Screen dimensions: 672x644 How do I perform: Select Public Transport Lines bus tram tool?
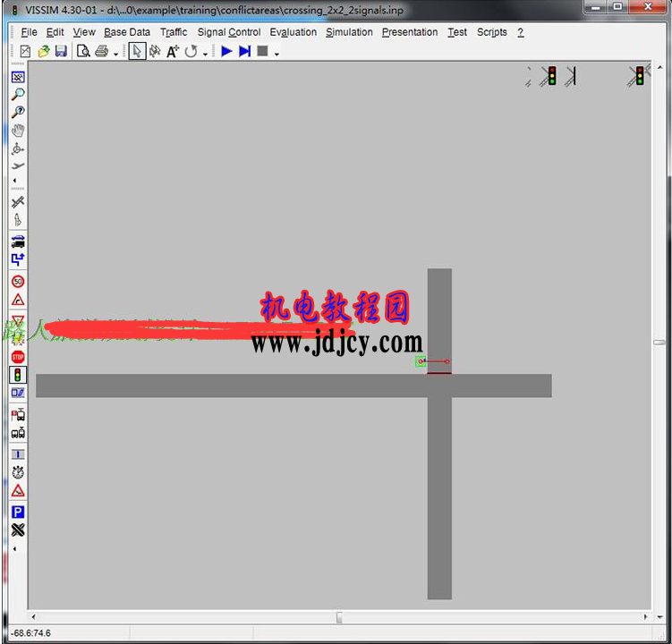18,433
